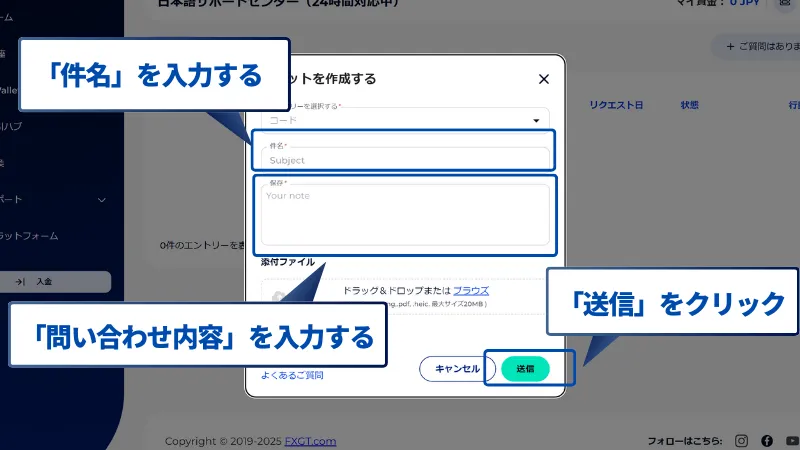Click the Your note text area
Screen dimensions: 800x450
[x=405, y=215]
